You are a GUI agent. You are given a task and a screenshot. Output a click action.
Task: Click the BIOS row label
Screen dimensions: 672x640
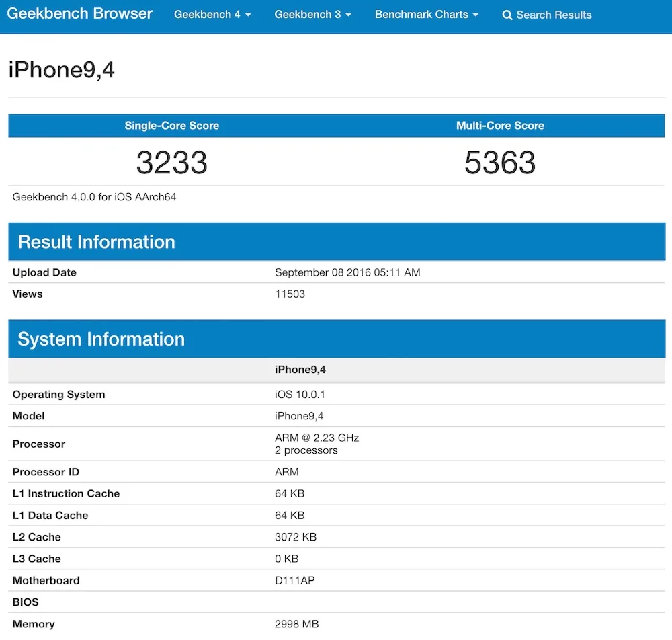coord(26,602)
